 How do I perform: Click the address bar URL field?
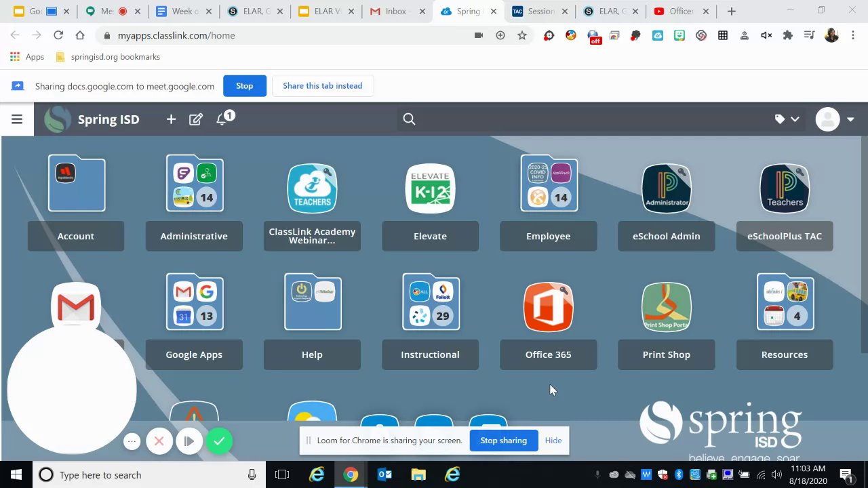click(285, 35)
